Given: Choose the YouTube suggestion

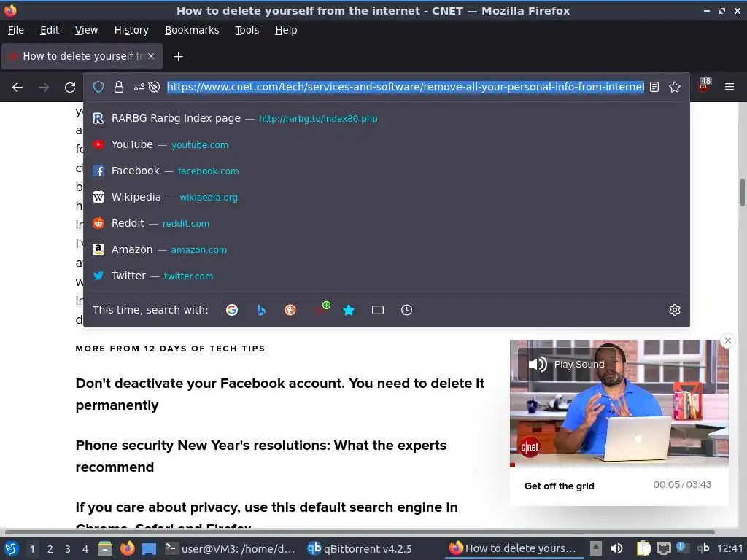Looking at the screenshot, I should (x=387, y=145).
